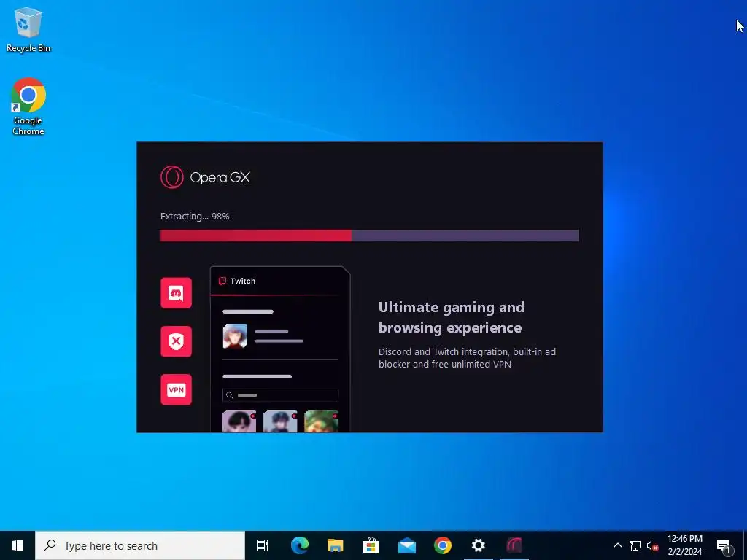Viewport: 747px width, 560px height.
Task: Switch to Settings gear in taskbar
Action: (479, 545)
